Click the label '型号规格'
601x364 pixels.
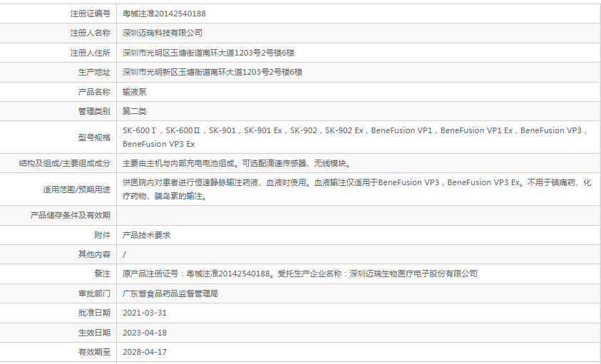tap(94, 137)
